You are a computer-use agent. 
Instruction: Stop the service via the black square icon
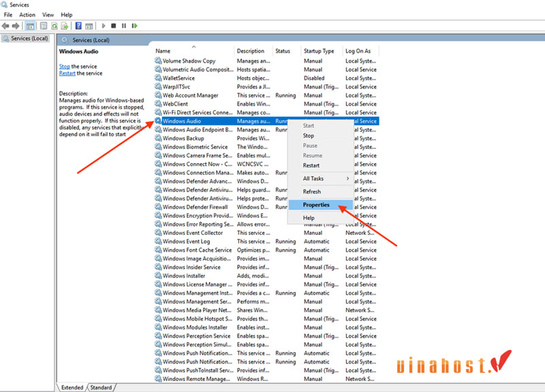(x=114, y=26)
